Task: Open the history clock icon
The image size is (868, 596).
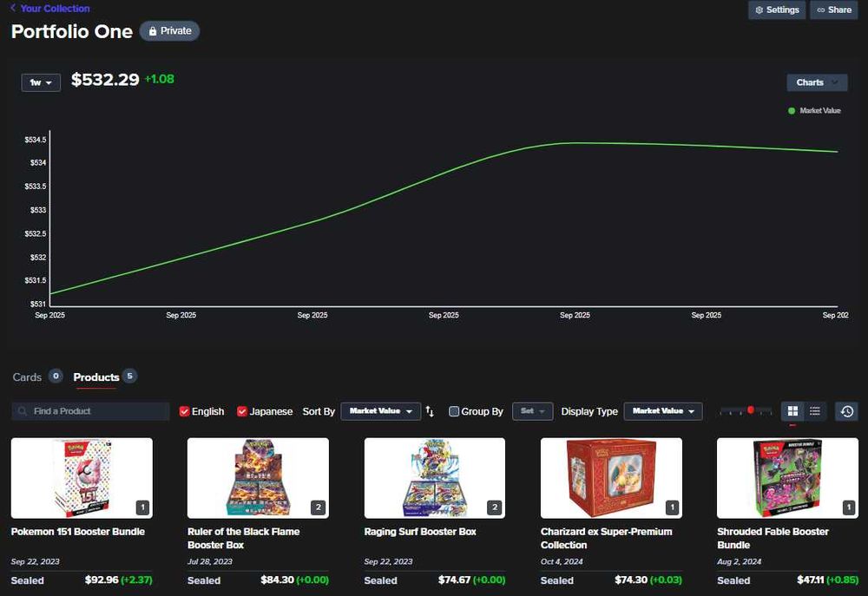Action: point(847,411)
